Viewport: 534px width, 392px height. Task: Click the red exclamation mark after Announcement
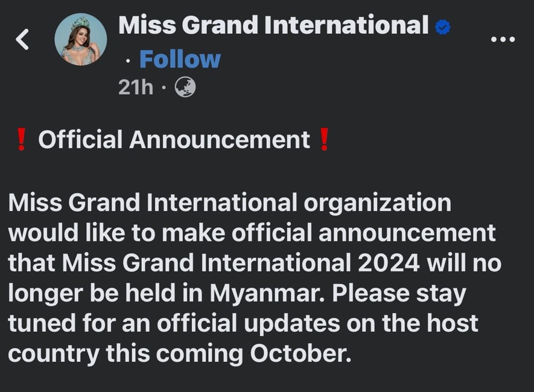(x=324, y=139)
